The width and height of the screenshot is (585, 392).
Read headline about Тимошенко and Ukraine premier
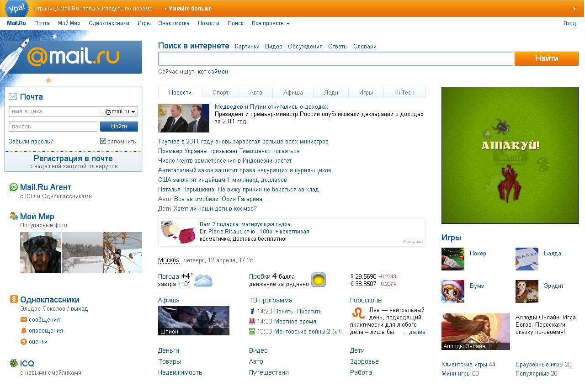click(229, 151)
